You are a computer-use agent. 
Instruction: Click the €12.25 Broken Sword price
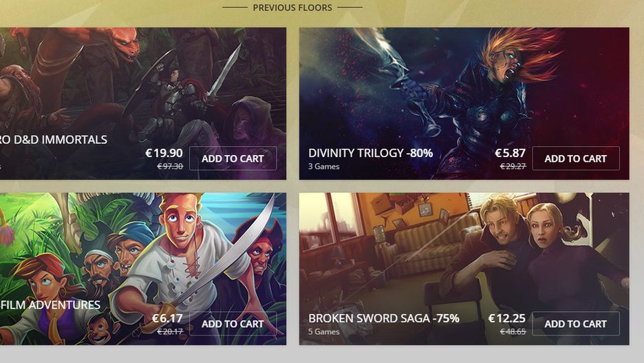pyautogui.click(x=507, y=318)
